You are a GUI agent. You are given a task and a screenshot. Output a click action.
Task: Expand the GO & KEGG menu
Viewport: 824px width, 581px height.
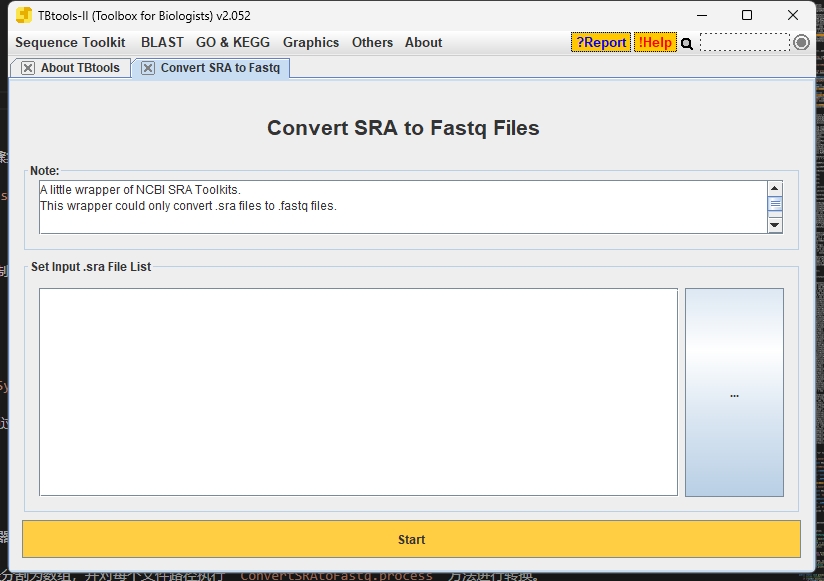[x=233, y=42]
